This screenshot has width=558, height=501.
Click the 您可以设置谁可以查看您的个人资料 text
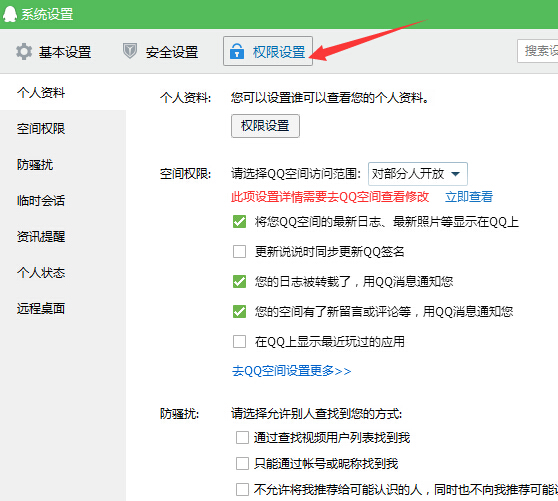click(330, 97)
